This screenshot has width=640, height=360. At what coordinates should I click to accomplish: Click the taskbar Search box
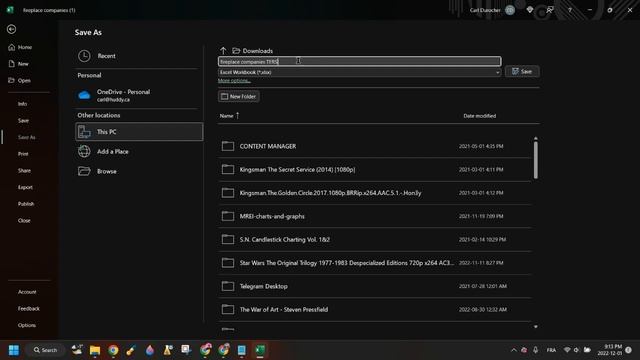tap(46, 350)
